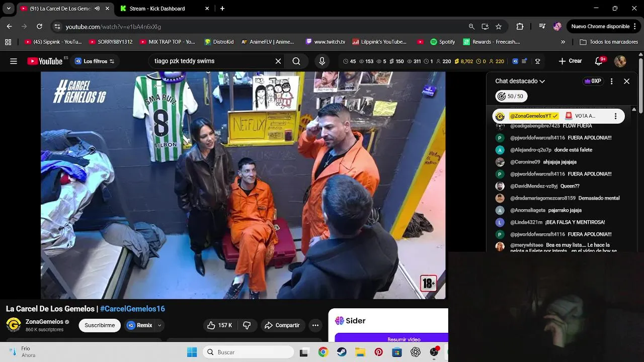Open the Windows Start menu
Viewport: 644px width, 362px height.
pos(192,352)
